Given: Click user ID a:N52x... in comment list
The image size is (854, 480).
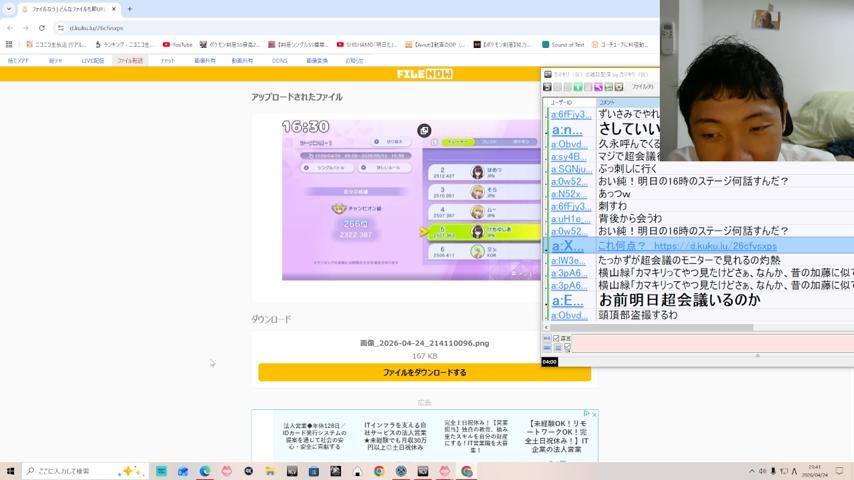Looking at the screenshot, I should (x=569, y=194).
